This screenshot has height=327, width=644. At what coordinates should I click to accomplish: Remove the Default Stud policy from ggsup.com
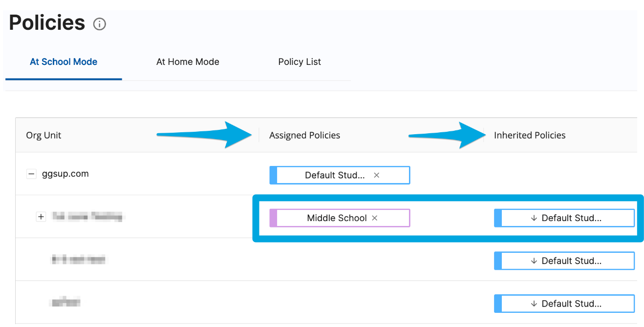[x=376, y=175]
